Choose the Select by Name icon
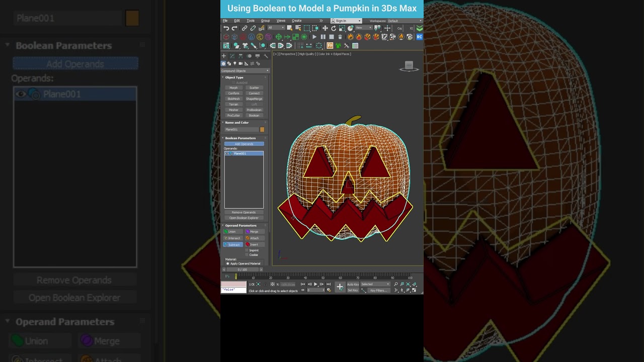This screenshot has height=362, width=644. coord(298,28)
